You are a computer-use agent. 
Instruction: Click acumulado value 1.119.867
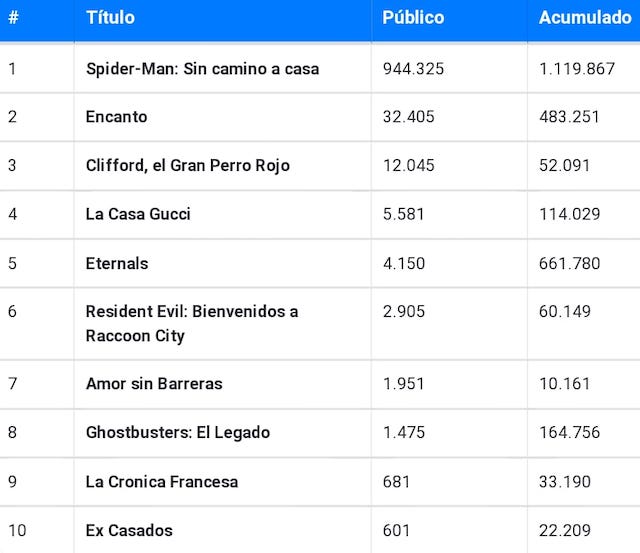pyautogui.click(x=577, y=69)
